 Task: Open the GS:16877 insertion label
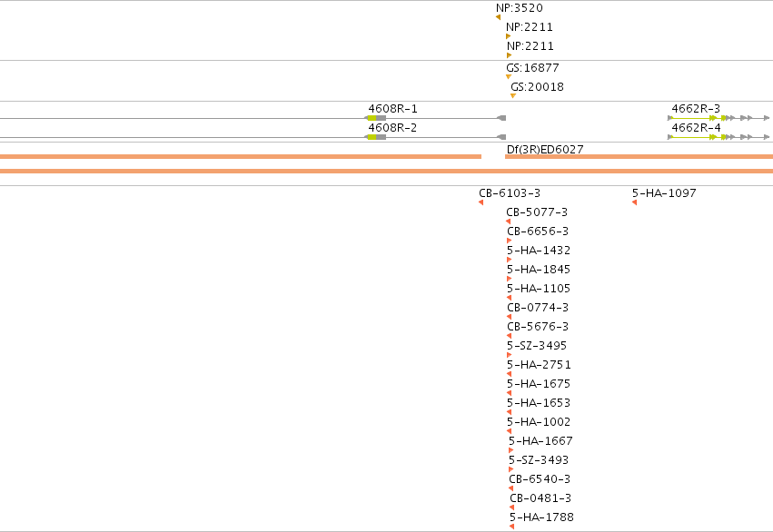click(532, 67)
